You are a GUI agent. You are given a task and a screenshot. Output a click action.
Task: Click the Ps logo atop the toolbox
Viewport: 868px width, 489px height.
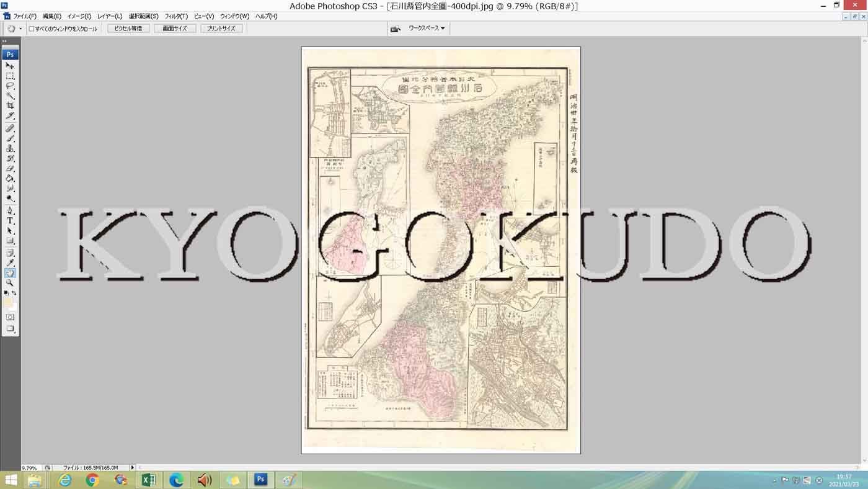pyautogui.click(x=10, y=55)
